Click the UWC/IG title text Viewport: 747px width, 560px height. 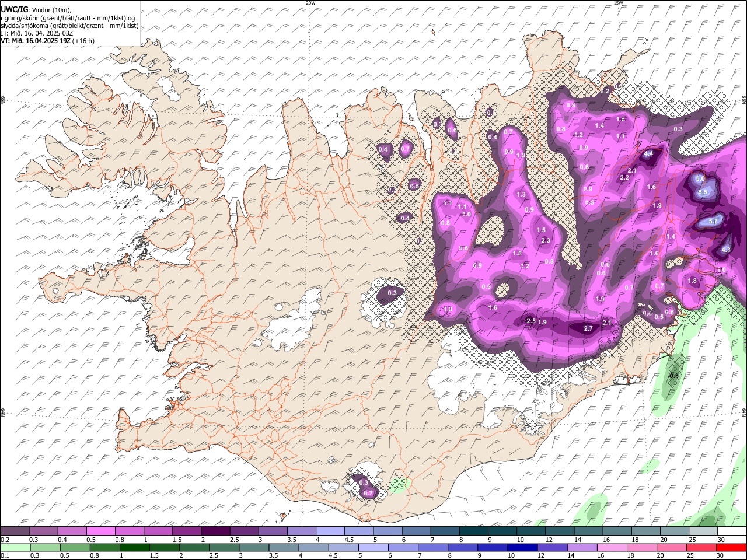(15, 10)
